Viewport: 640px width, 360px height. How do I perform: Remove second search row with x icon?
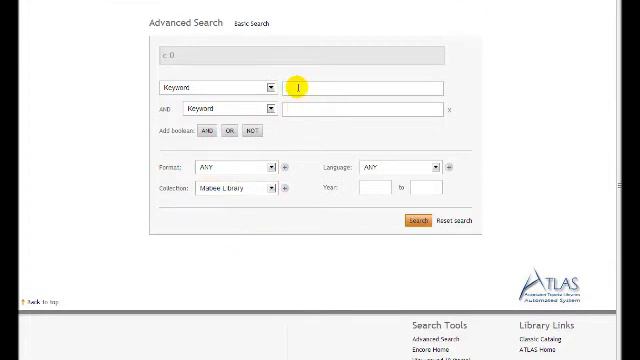449,110
